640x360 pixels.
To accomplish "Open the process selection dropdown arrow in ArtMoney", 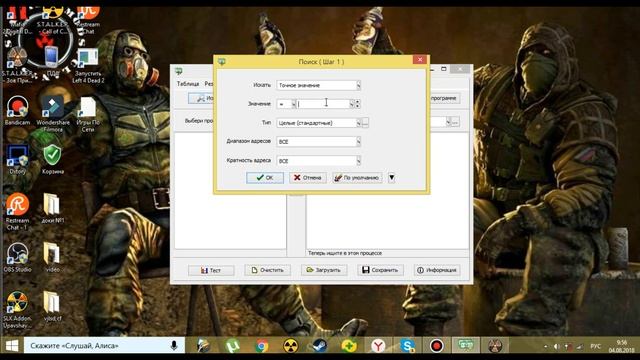I will [448, 122].
